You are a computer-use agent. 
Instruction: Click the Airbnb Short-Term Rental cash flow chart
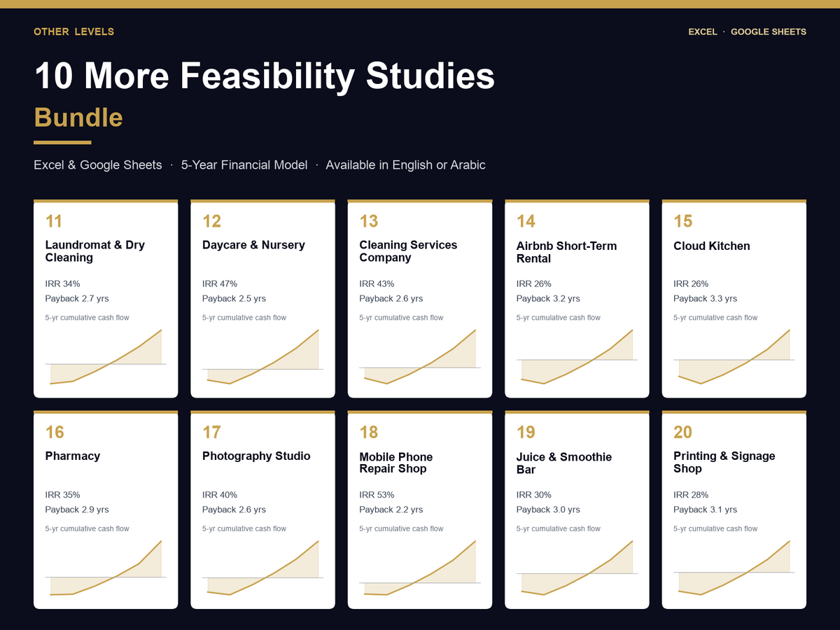[577, 357]
